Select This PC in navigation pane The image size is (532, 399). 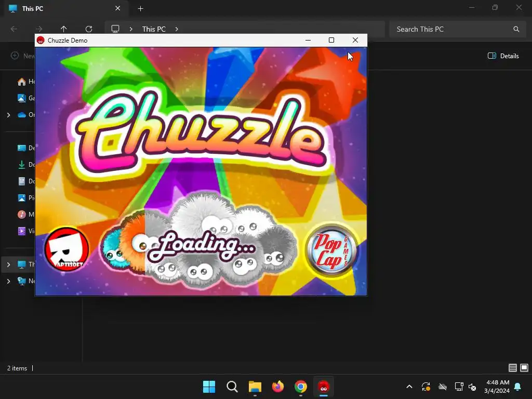[26, 264]
